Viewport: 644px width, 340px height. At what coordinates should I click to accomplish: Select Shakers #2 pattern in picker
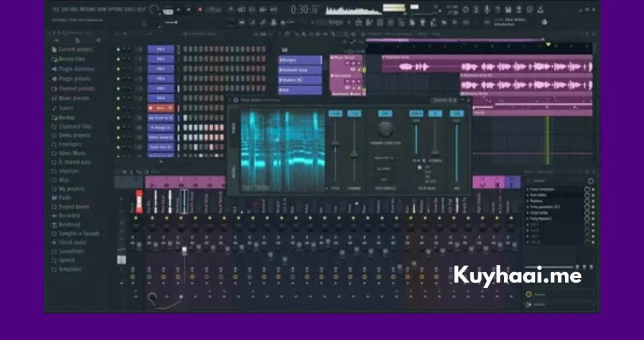tap(300, 80)
